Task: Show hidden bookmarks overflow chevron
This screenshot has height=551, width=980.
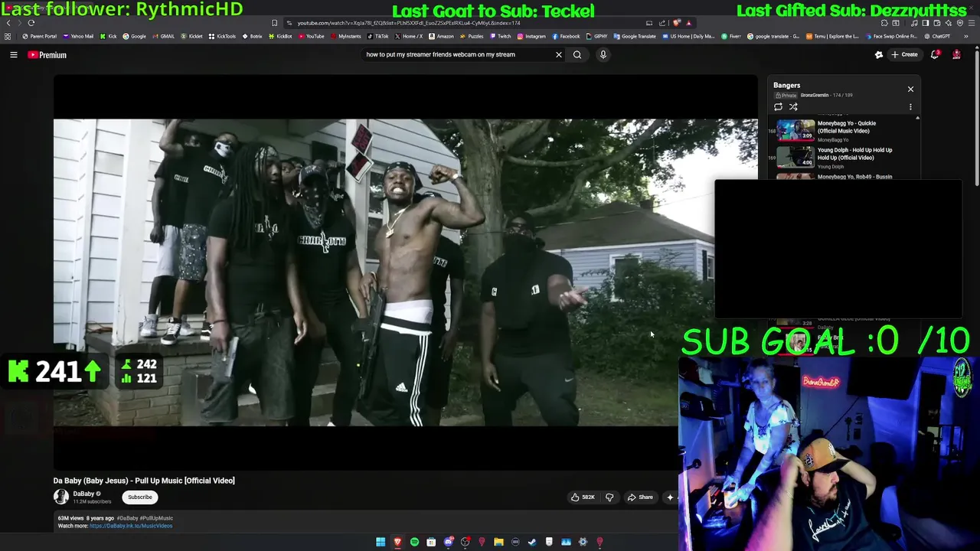Action: 965,36
